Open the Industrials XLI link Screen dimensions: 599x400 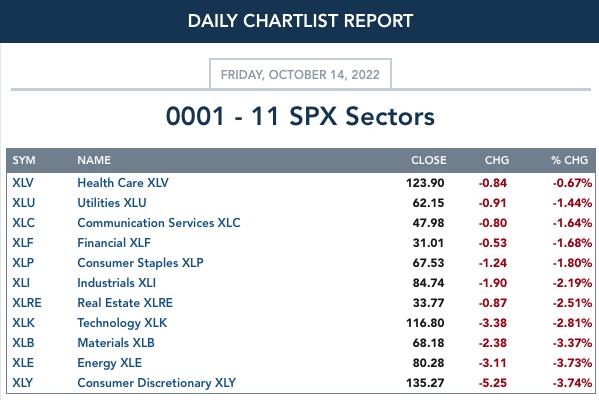[x=116, y=283]
